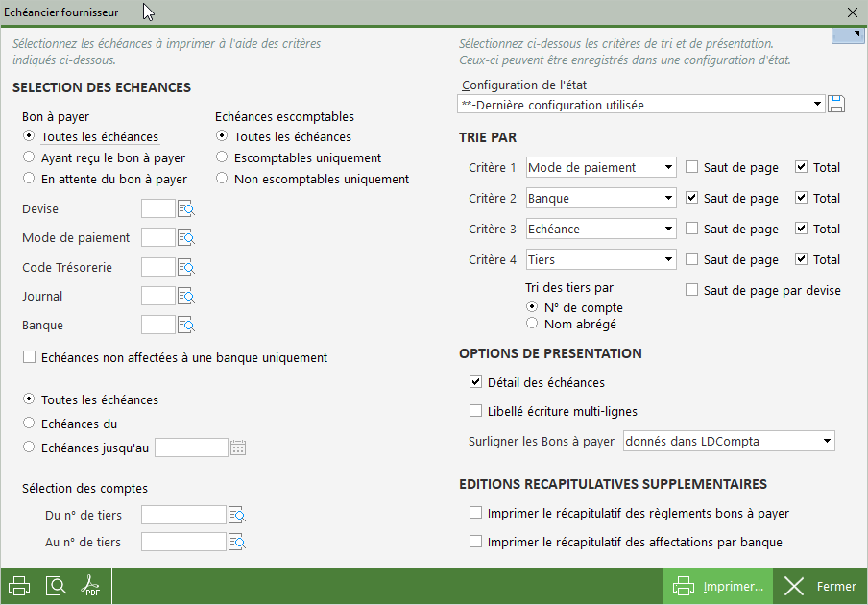Click the Banque input field
868x605 pixels.
click(x=158, y=326)
